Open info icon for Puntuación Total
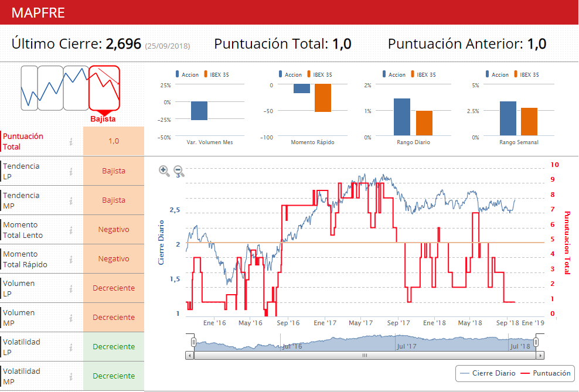This screenshot has height=392, width=579. (71, 141)
